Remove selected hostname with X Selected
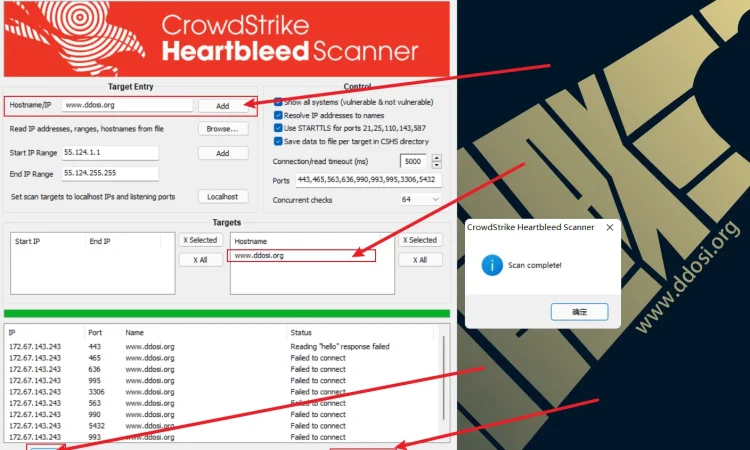The height and width of the screenshot is (450, 750). point(420,240)
